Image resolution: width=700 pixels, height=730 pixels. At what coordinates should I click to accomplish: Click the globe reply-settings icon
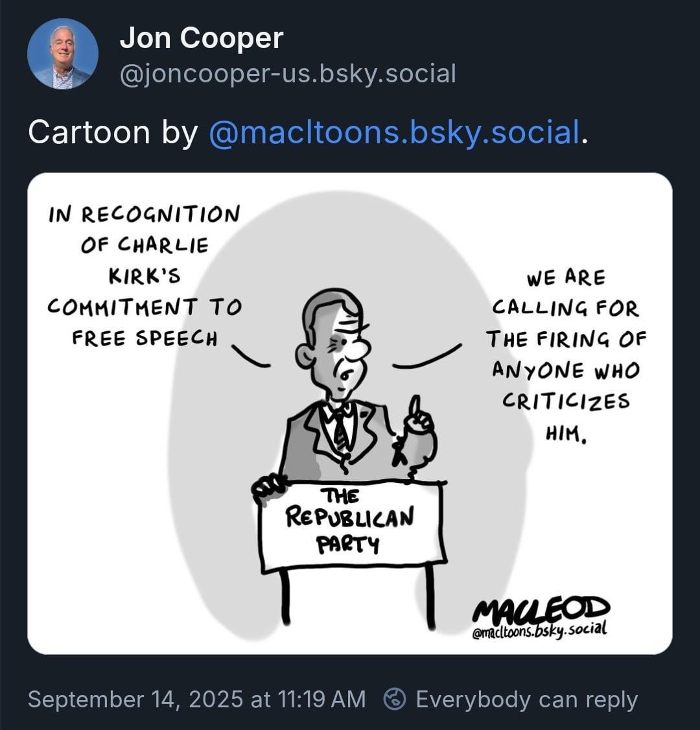(395, 700)
